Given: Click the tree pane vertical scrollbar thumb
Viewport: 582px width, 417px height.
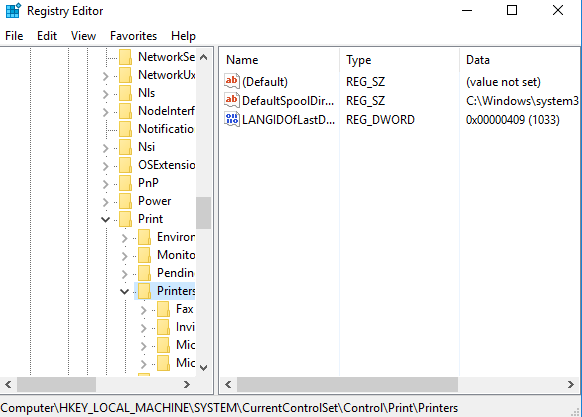Looking at the screenshot, I should click(203, 213).
